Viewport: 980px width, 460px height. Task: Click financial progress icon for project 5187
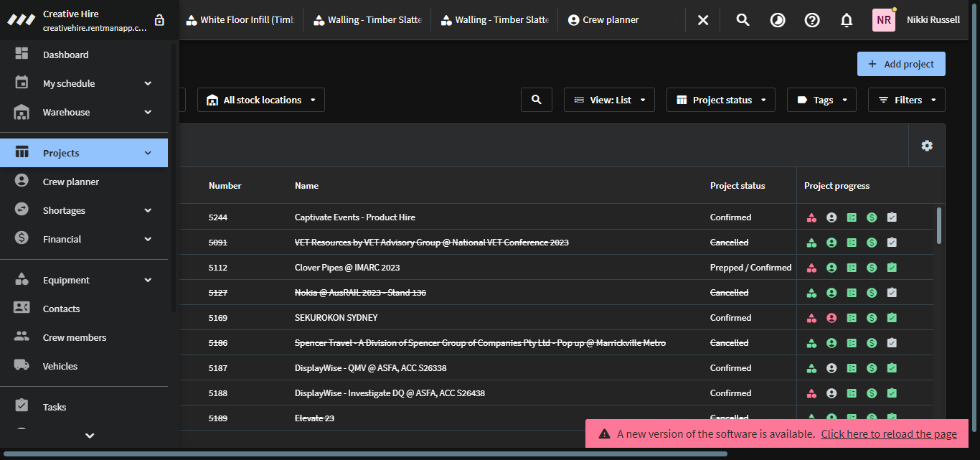872,368
